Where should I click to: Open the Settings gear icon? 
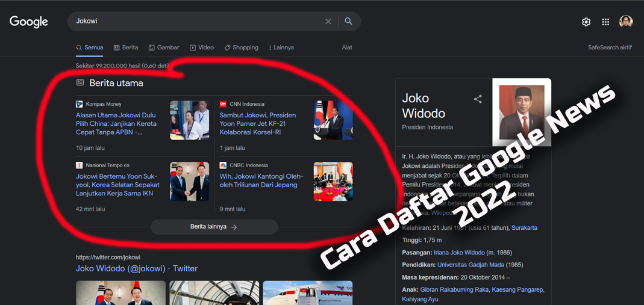pyautogui.click(x=586, y=22)
